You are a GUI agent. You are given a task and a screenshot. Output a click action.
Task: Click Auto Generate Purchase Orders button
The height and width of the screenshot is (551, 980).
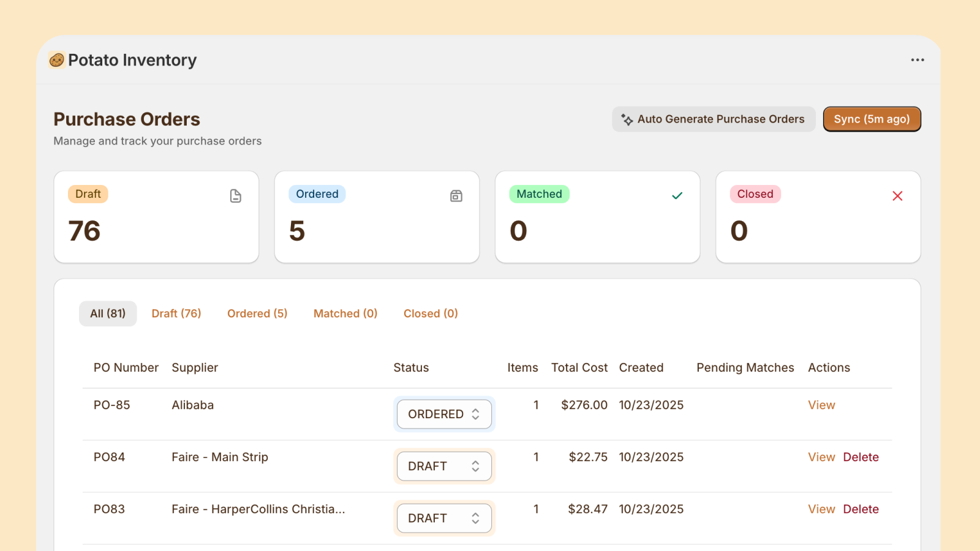click(x=714, y=119)
